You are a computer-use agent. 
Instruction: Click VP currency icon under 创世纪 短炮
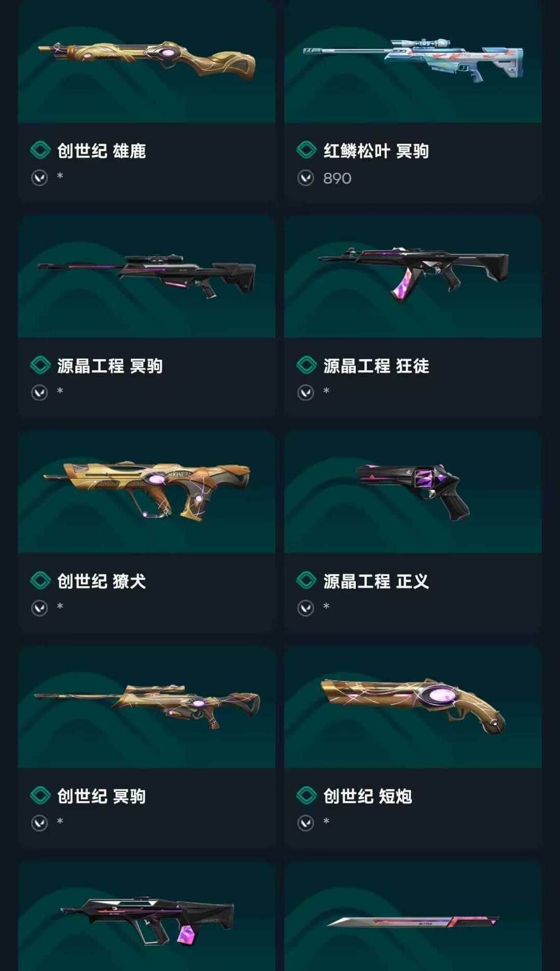point(306,823)
